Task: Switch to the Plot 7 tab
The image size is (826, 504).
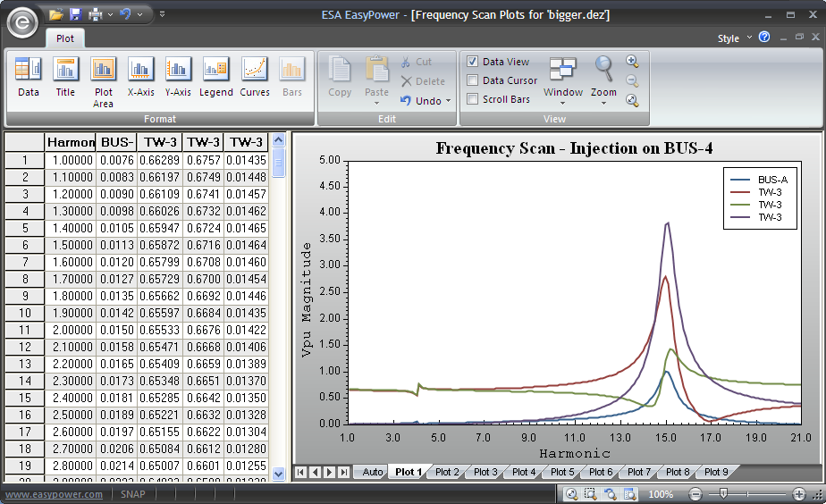Action: tap(639, 472)
